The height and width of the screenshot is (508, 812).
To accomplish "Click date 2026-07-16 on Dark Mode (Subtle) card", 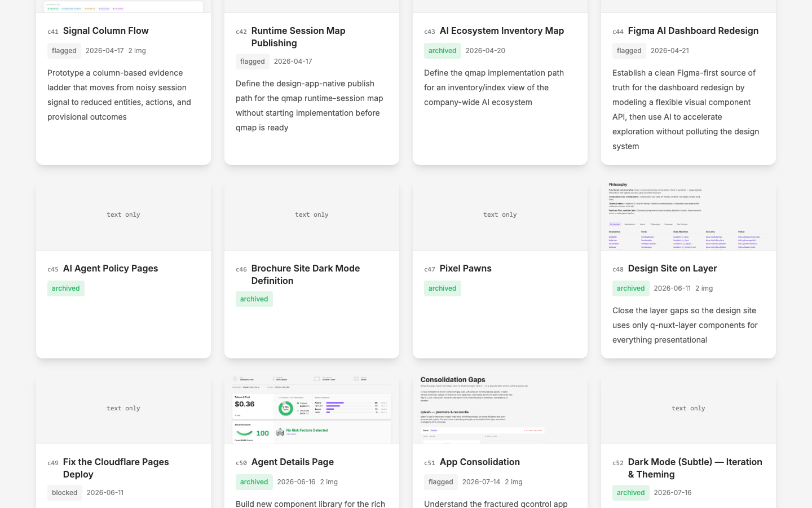I will tap(673, 493).
